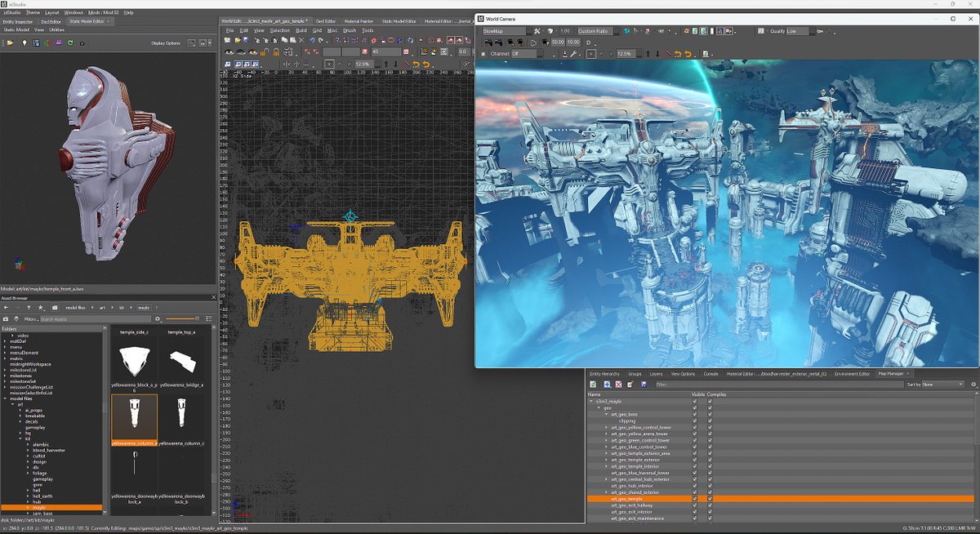Screen dimensions: 980x534
Task: Click the kit breadcrumb in Asset Browser
Action: coord(122,308)
